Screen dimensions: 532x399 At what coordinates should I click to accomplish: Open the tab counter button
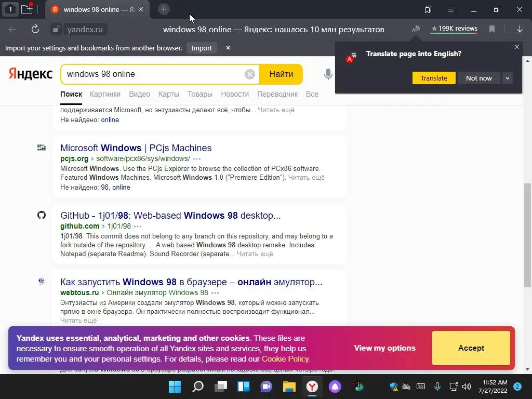(10, 9)
